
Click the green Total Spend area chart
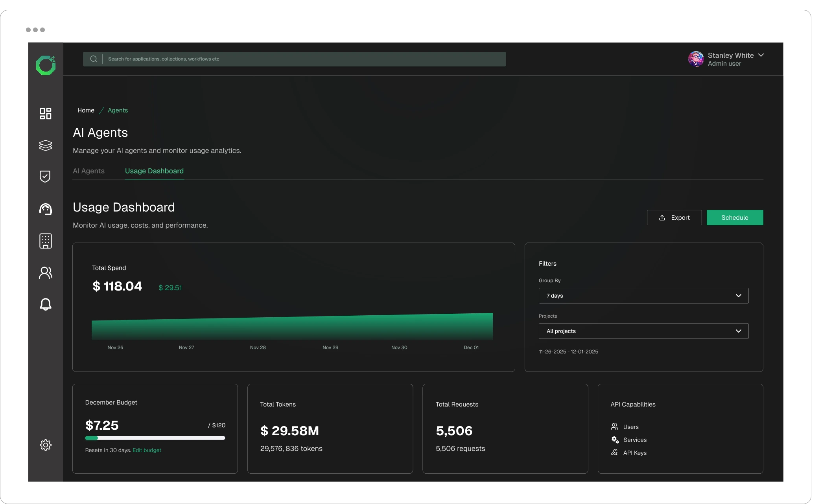(292, 326)
